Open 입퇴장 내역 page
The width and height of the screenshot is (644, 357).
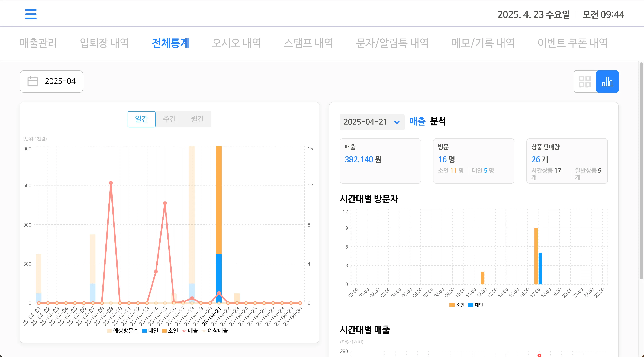[x=104, y=43]
